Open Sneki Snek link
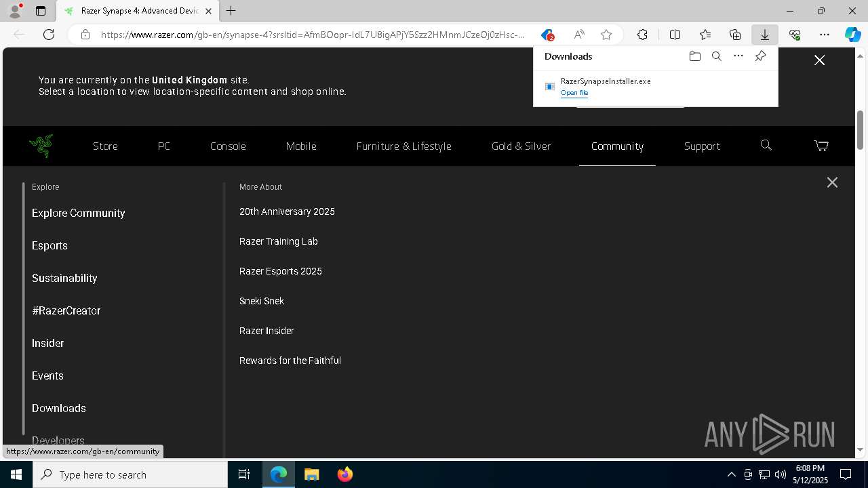Viewport: 868px width, 488px height. [262, 301]
